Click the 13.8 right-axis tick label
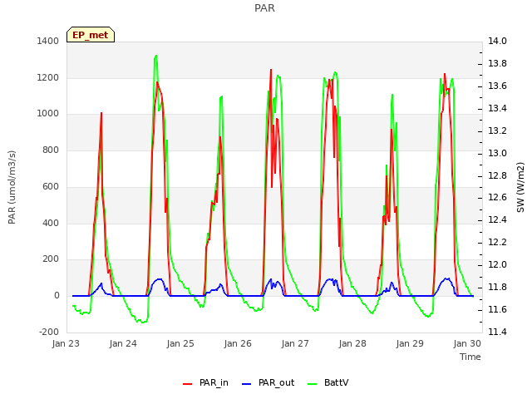Image resolution: width=532 pixels, height=399 pixels. click(497, 63)
